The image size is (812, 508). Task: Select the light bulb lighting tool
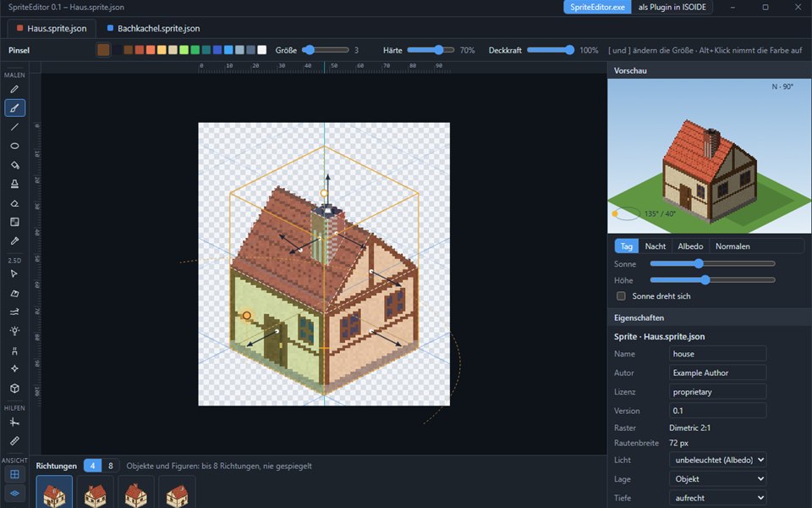coord(14,331)
